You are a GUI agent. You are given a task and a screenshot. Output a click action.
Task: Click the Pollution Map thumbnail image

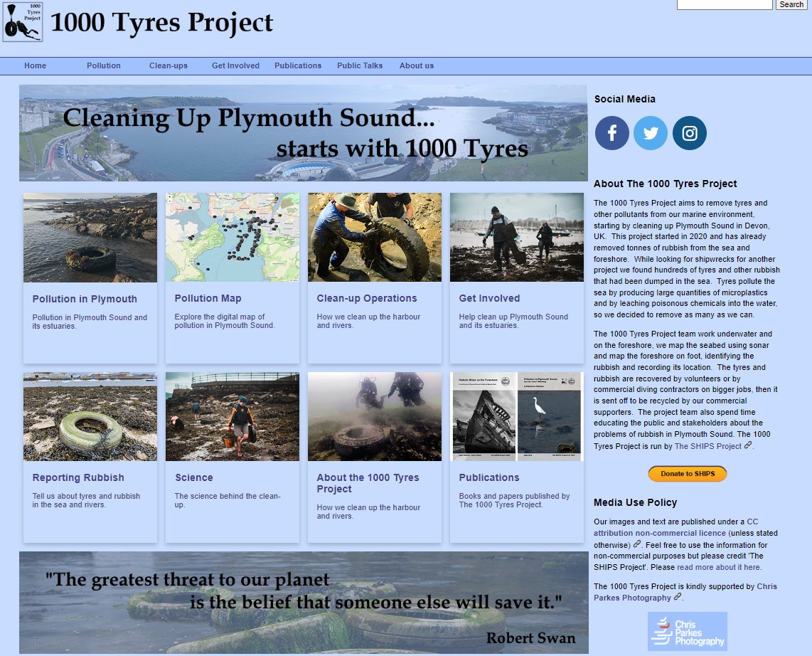233,237
